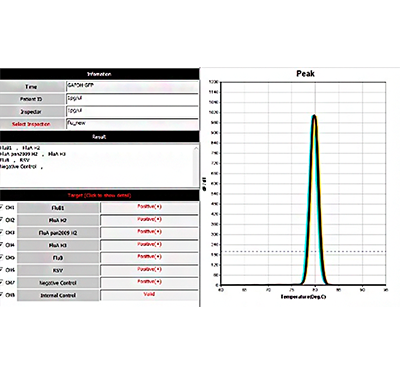Click the Internal Control target button

click(x=58, y=295)
